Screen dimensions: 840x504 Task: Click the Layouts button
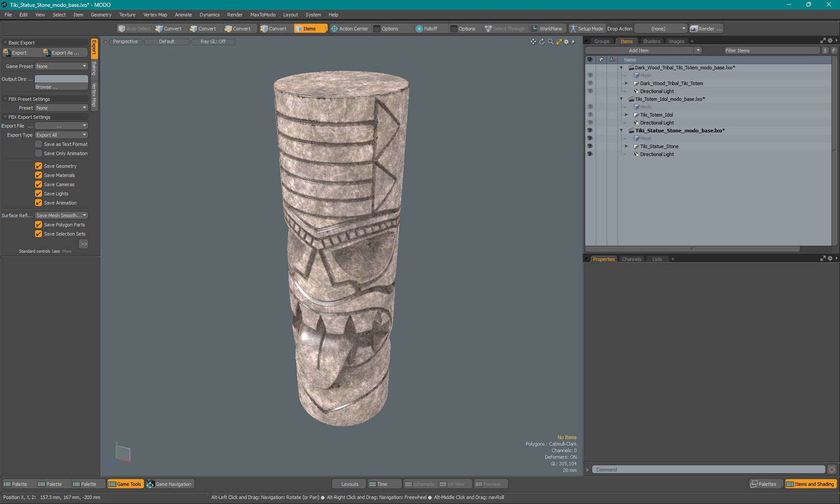[x=350, y=484]
